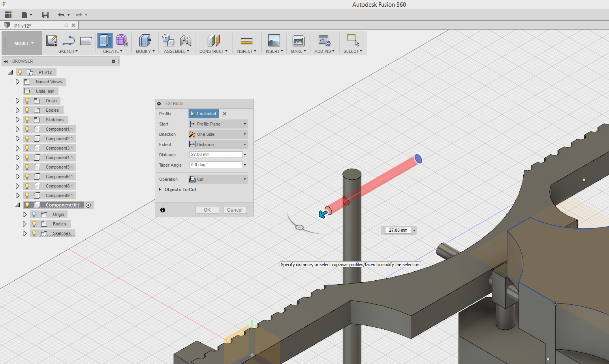Open the Direction One Side dropdown
Image resolution: width=609 pixels, height=364 pixels.
[218, 134]
